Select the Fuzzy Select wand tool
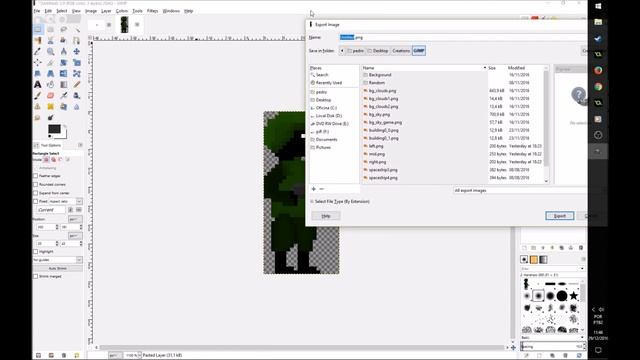Image resolution: width=640 pixels, height=360 pixels. point(77,29)
